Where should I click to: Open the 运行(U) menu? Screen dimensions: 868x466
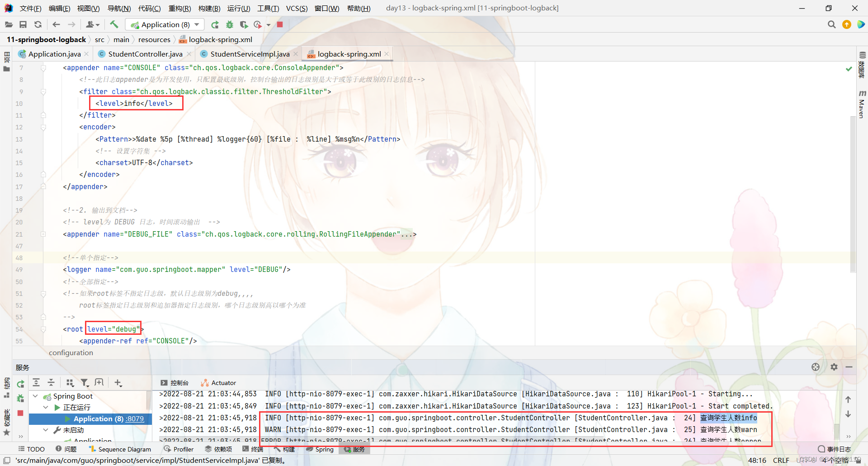(x=238, y=8)
